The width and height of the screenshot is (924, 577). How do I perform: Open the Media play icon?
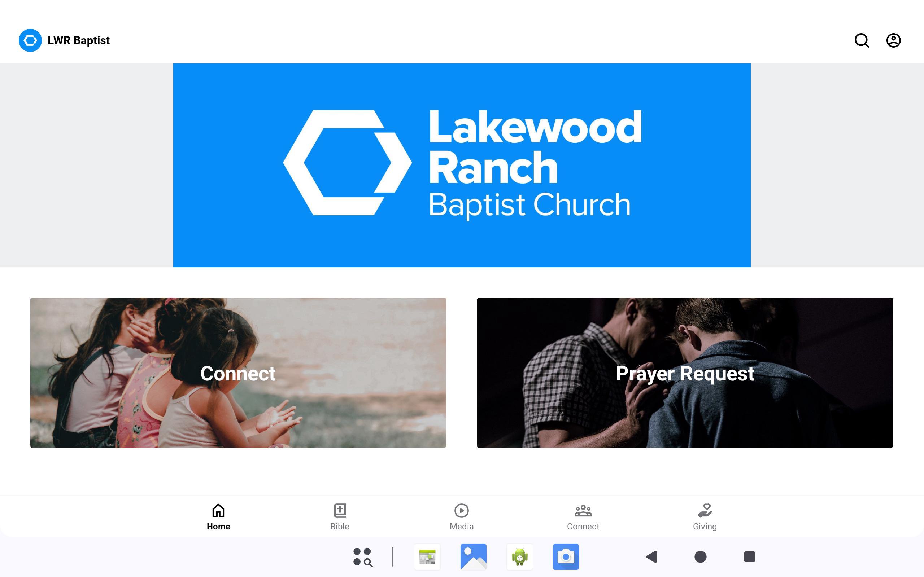point(462,511)
